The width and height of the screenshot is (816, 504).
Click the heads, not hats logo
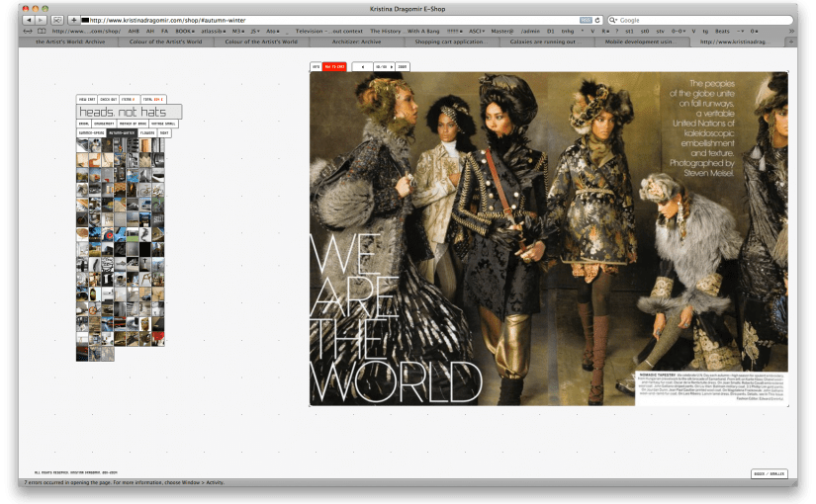point(129,112)
